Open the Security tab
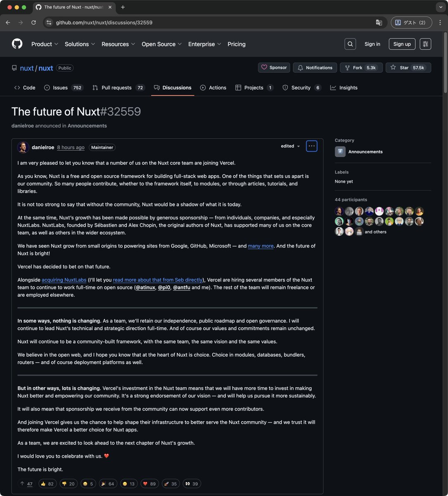The width and height of the screenshot is (448, 496). click(x=301, y=88)
